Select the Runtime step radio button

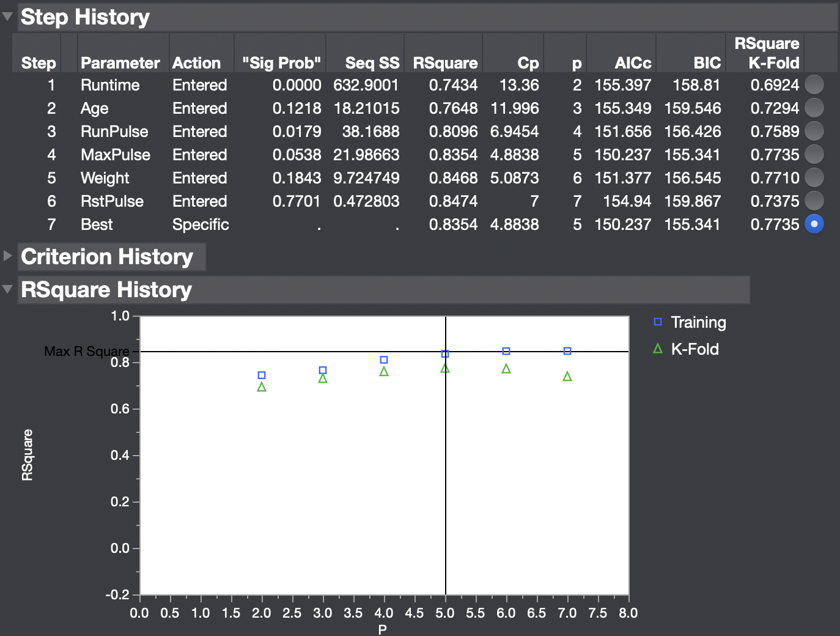(814, 85)
